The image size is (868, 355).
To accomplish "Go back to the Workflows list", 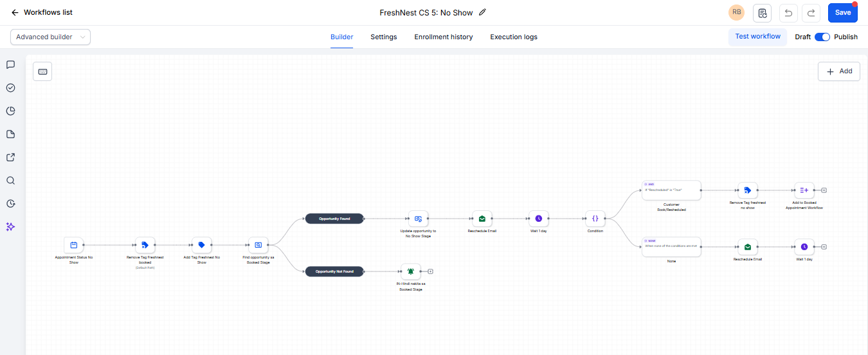I will [42, 12].
